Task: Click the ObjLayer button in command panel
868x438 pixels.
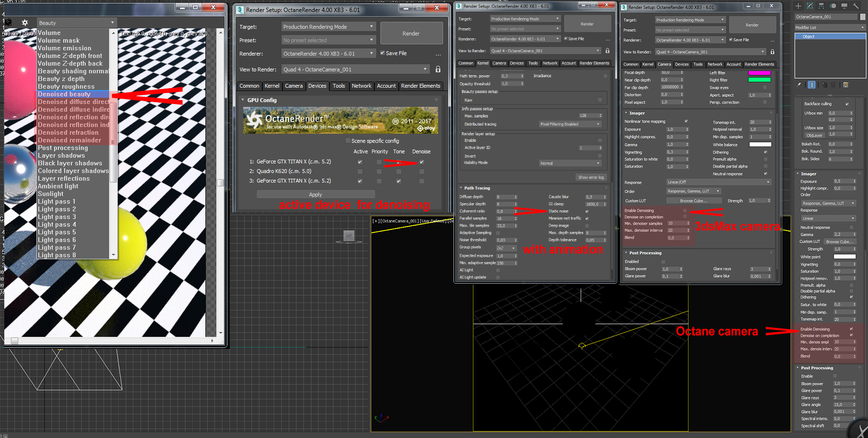Action: click(x=814, y=135)
